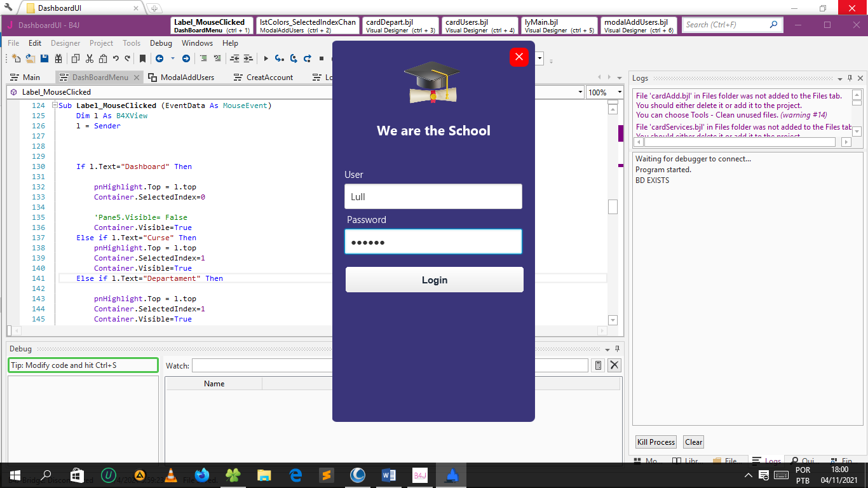
Task: Open the Logs panel options dropdown arrow
Action: pyautogui.click(x=840, y=79)
